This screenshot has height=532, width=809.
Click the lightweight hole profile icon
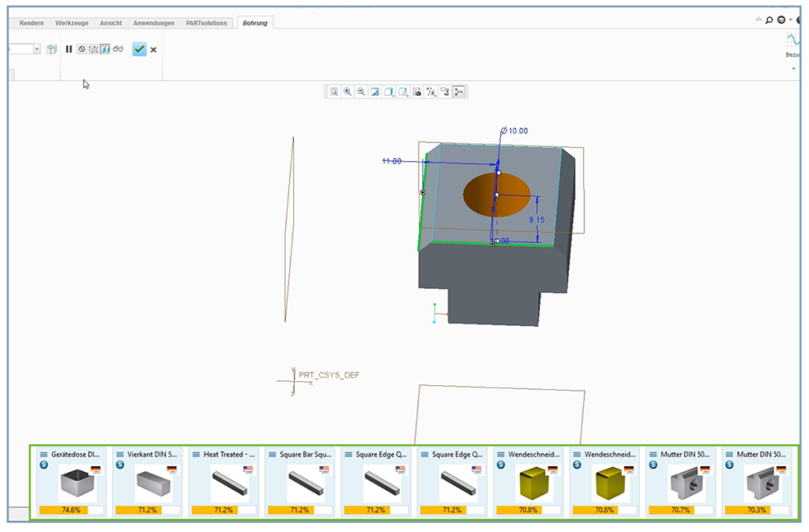point(51,49)
